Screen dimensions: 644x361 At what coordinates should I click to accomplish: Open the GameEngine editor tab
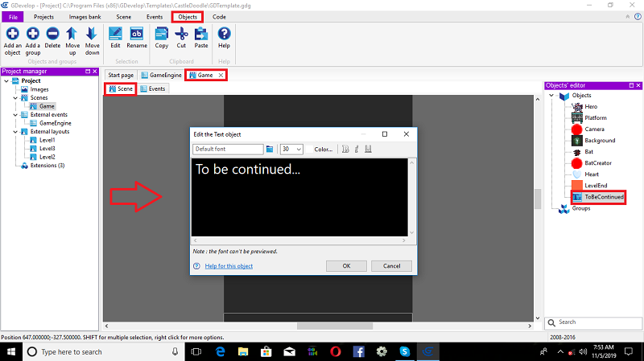161,75
